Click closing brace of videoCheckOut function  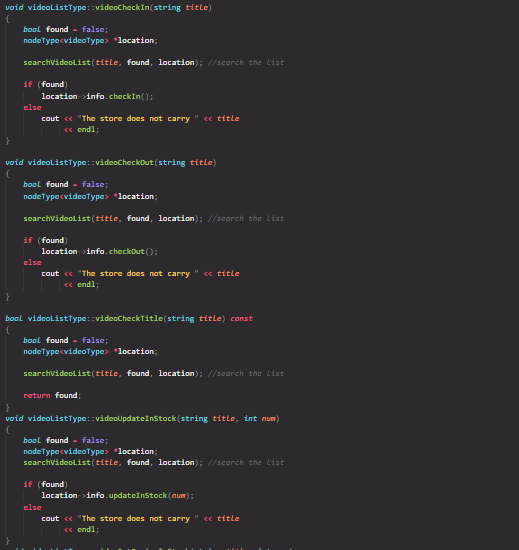[7, 297]
